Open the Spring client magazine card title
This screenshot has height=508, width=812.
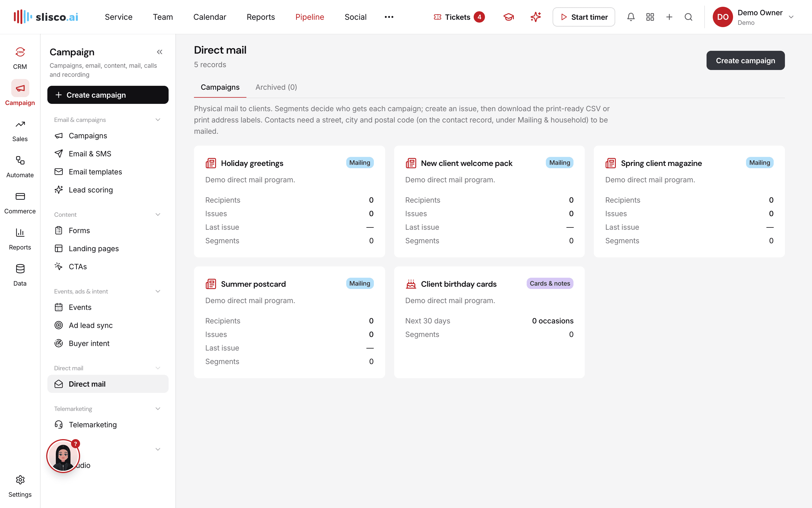(661, 163)
